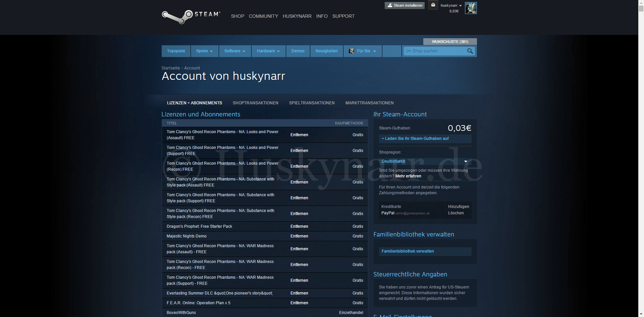Open the Demos store tab
The width and height of the screenshot is (644, 317).
pos(298,51)
